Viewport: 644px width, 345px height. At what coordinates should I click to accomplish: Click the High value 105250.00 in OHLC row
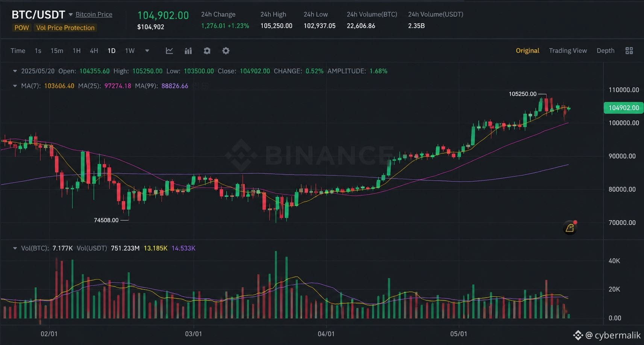(x=147, y=71)
